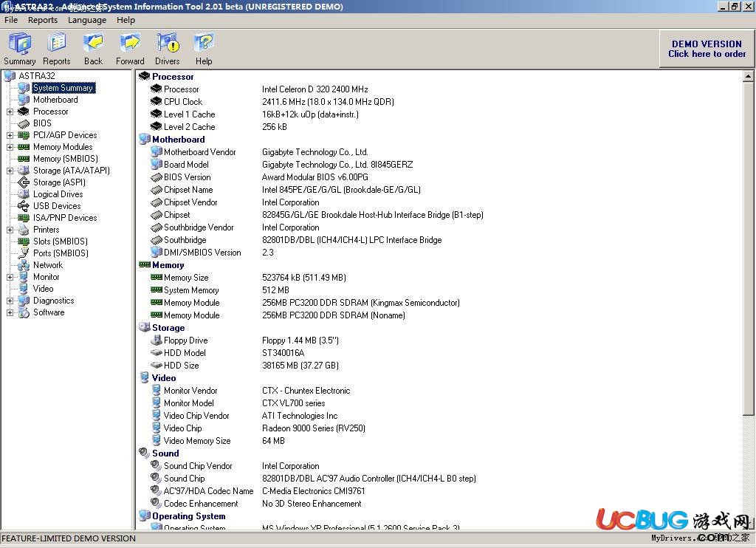Select the Software tree label
Viewport: 756px width, 548px height.
tap(49, 312)
